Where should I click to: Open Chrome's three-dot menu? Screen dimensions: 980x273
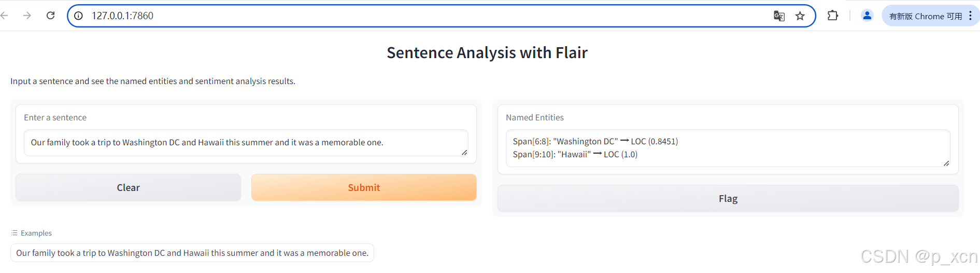pos(970,16)
